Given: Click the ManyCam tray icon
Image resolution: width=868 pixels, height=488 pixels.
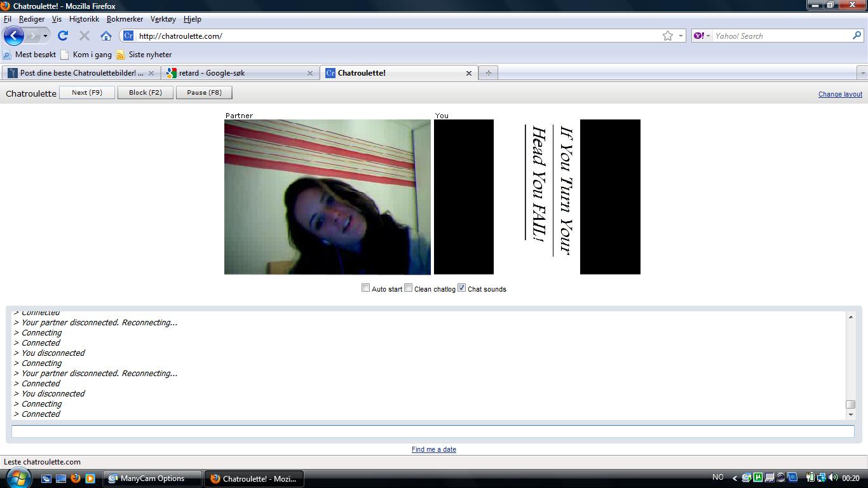Looking at the screenshot, I should coord(747,478).
